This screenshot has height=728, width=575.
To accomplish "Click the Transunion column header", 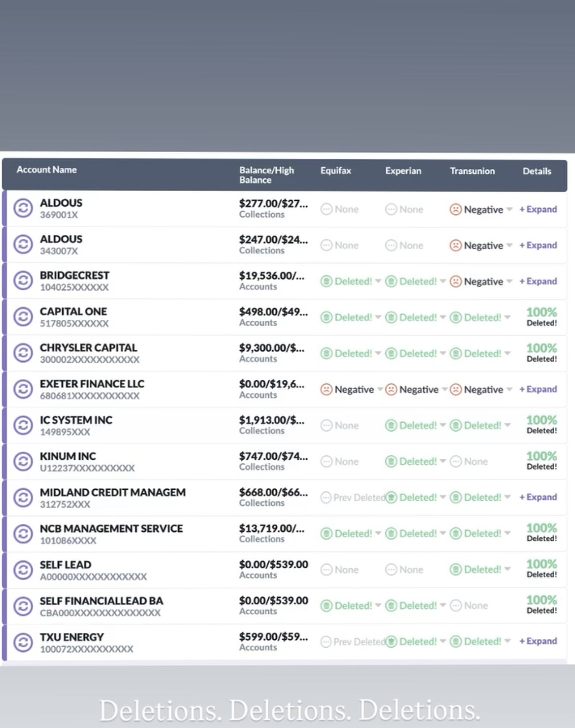I will (x=472, y=171).
